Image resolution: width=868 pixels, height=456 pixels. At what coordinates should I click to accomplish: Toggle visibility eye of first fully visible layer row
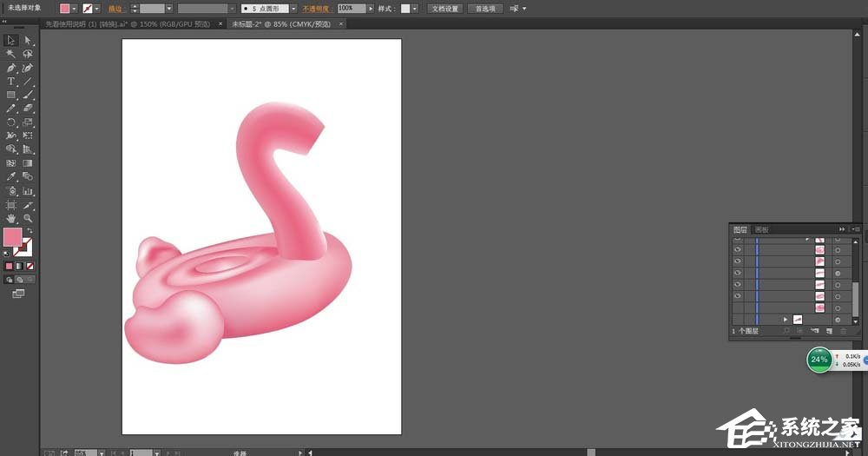[738, 249]
